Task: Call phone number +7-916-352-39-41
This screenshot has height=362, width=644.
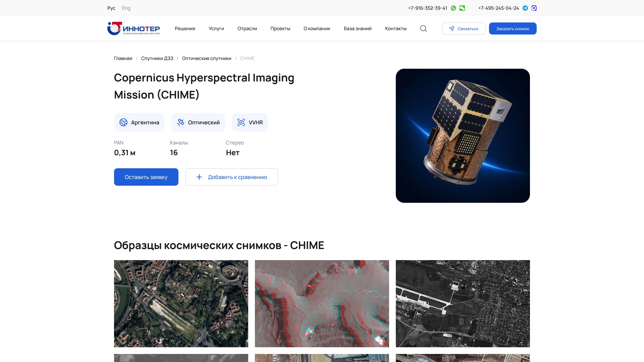Action: (x=428, y=8)
